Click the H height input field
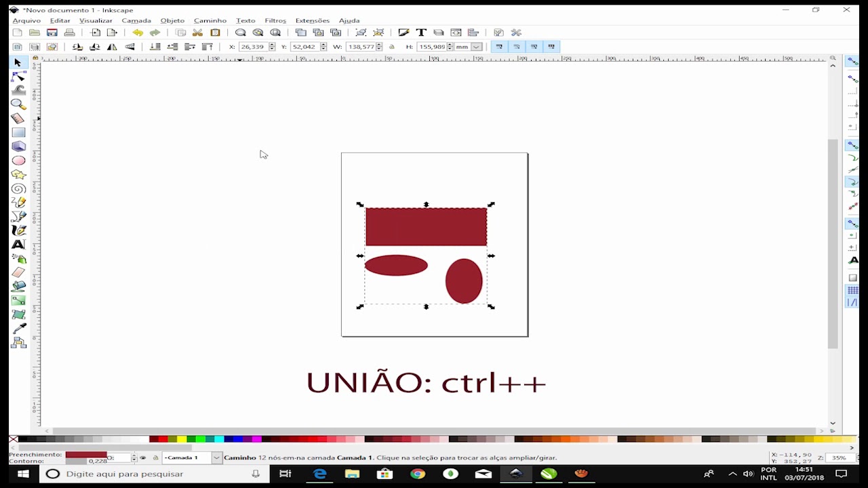868x488 pixels. pos(431,47)
